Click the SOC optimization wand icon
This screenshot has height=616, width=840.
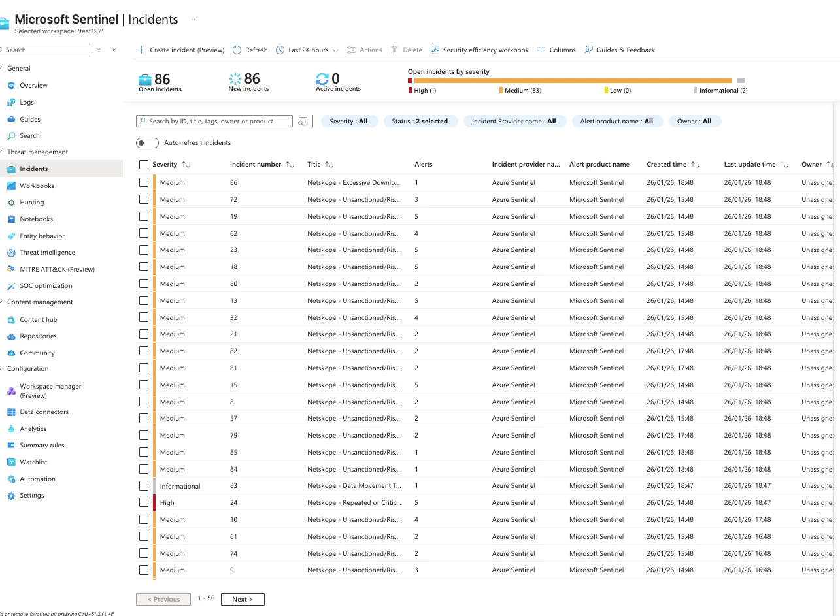tap(11, 286)
